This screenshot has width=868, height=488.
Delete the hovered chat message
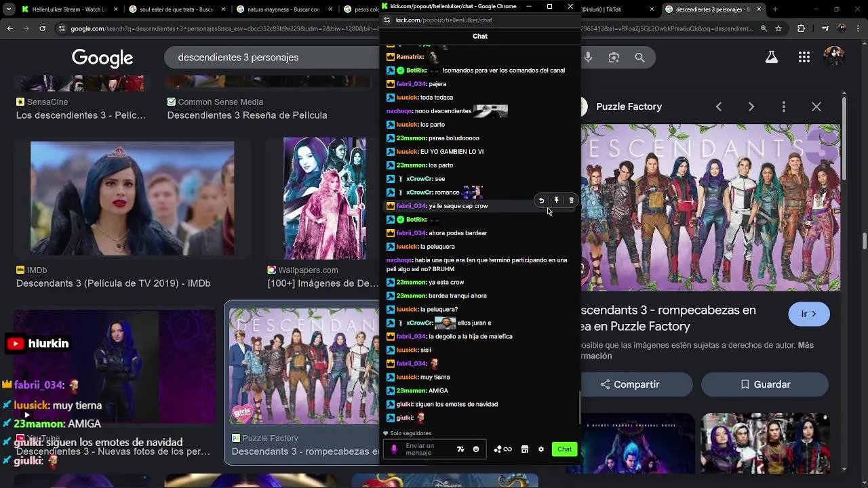pos(571,201)
